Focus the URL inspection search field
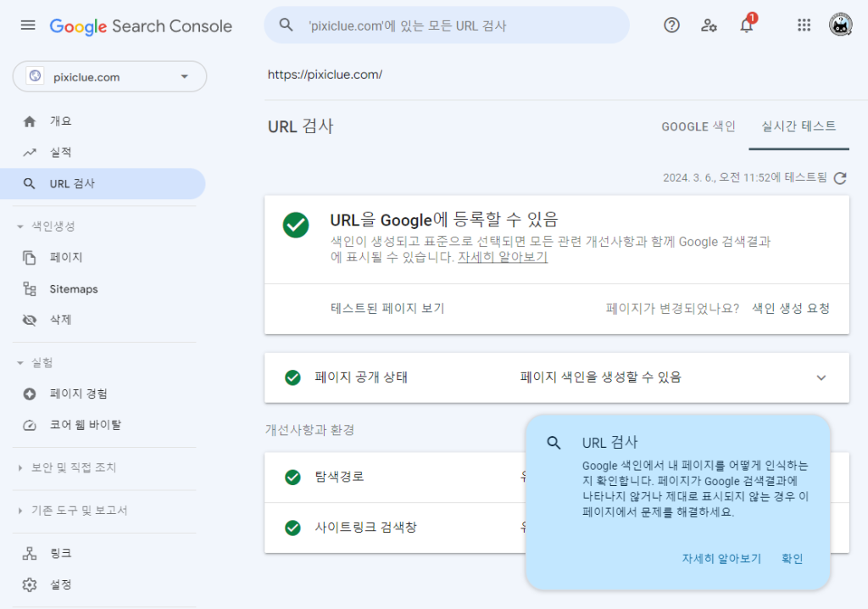868x609 pixels. [447, 25]
